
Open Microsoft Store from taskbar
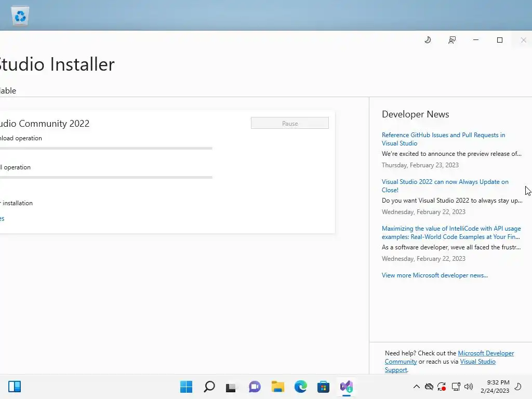click(x=323, y=387)
